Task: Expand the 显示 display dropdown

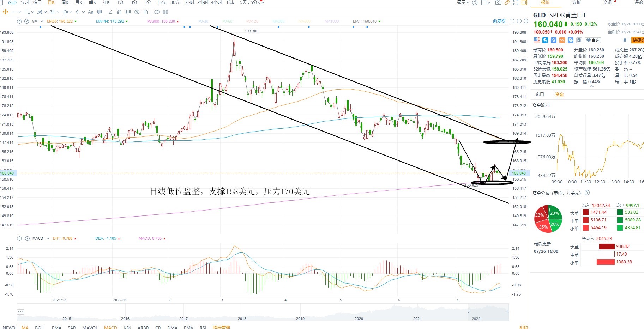Action: [463, 2]
